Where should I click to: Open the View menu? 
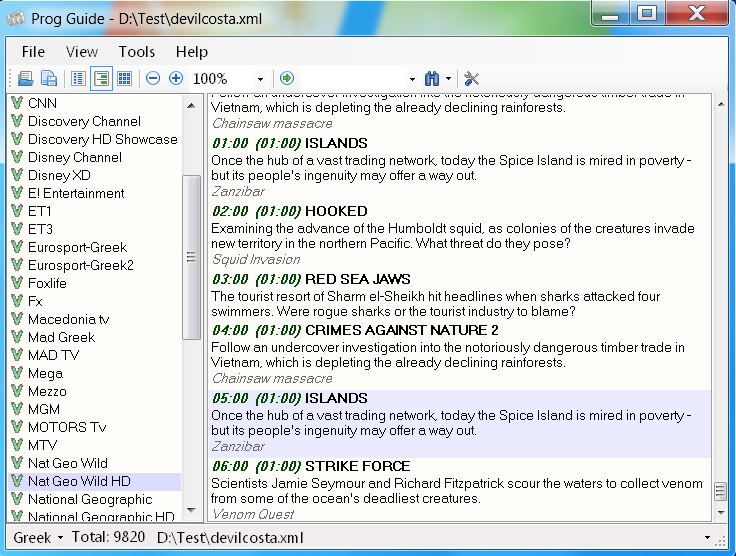[82, 52]
